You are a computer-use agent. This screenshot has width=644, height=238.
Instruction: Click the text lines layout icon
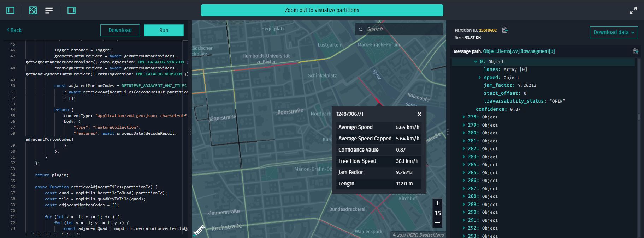49,11
